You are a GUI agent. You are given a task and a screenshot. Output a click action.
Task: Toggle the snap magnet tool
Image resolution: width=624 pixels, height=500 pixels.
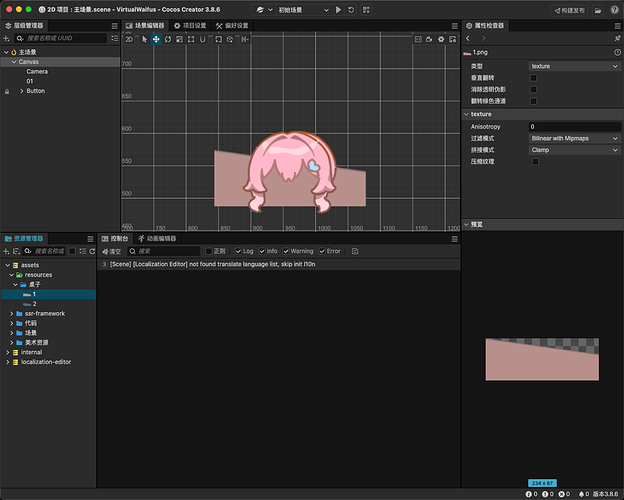pyautogui.click(x=203, y=39)
